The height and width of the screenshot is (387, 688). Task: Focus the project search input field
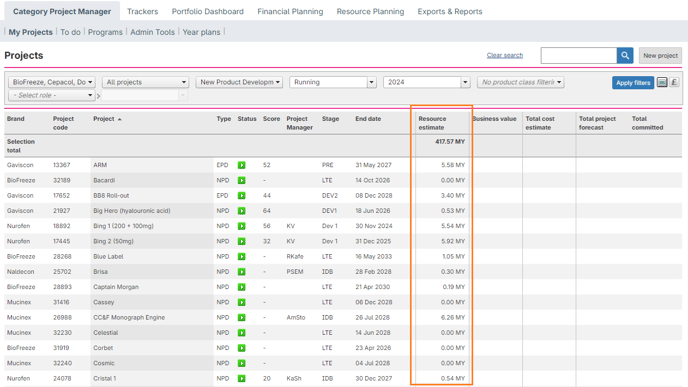[x=579, y=56]
